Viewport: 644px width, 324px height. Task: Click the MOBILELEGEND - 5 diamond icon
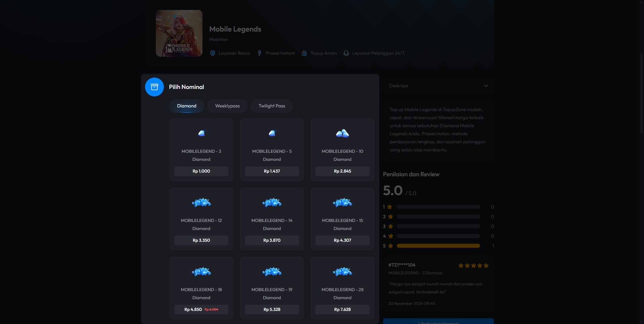272,133
